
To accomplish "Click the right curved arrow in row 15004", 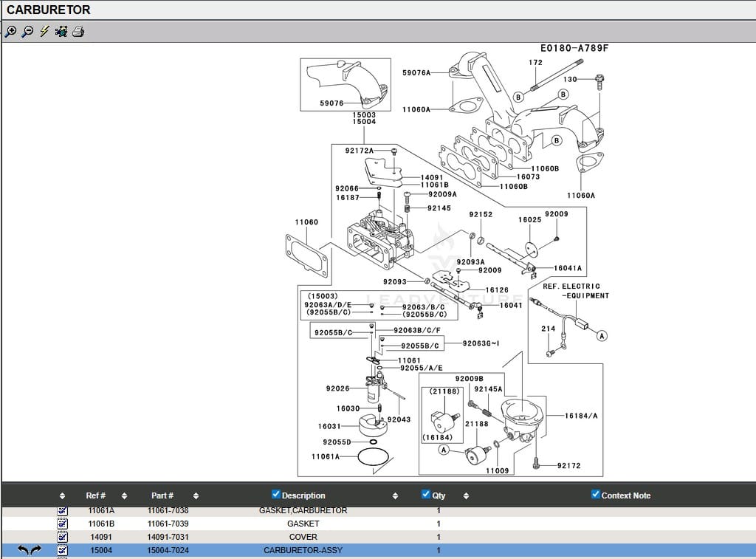I will (35, 550).
